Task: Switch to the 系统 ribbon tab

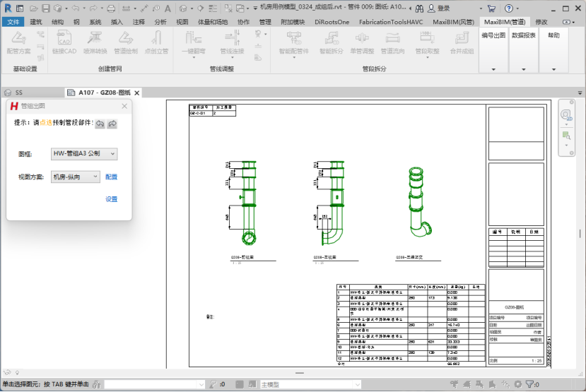Action: tap(95, 22)
